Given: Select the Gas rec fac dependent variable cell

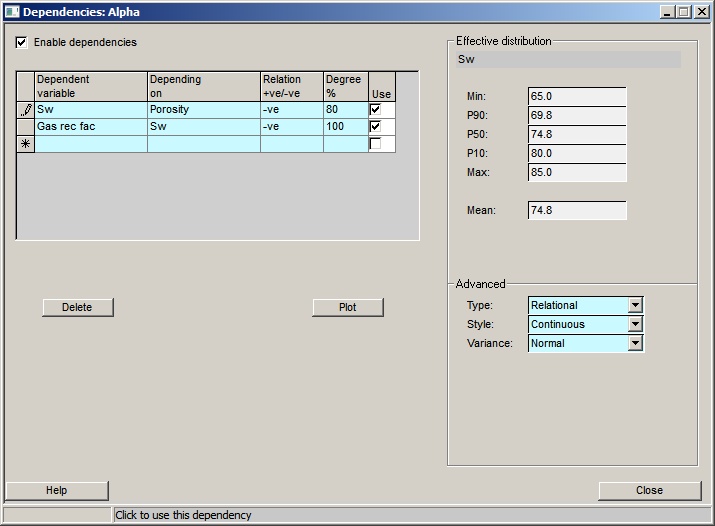Looking at the screenshot, I should [x=91, y=127].
